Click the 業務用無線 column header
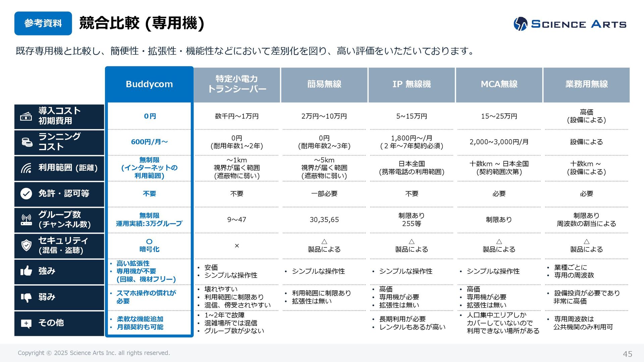Viewport: 644px width, 362px height. point(586,84)
